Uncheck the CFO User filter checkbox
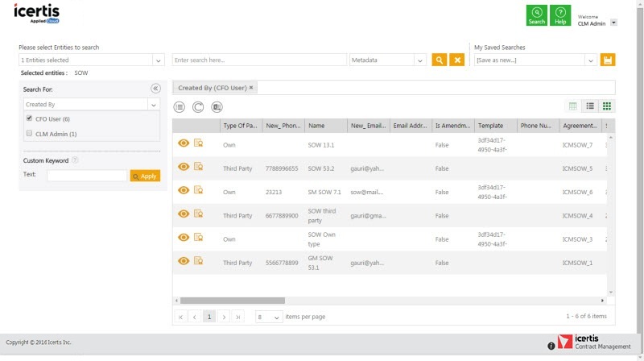 pyautogui.click(x=30, y=118)
